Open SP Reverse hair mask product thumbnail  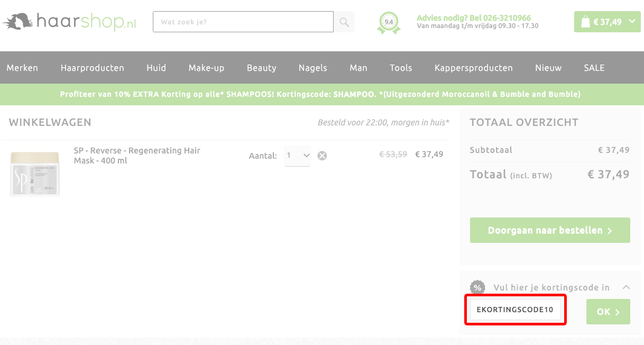pyautogui.click(x=35, y=174)
